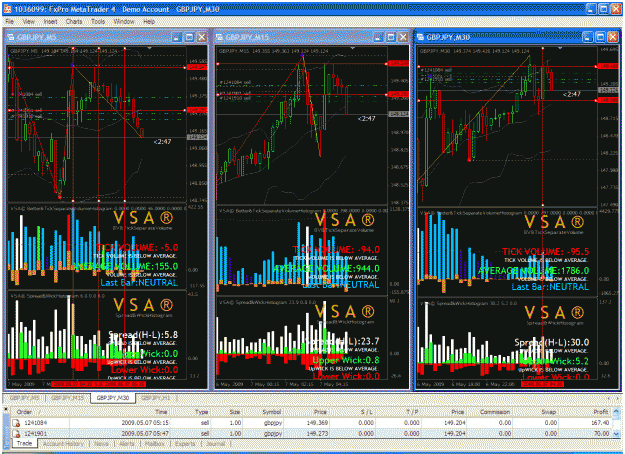Screen dimensions: 625x454
Task: Open the Charts menu
Action: 74,22
